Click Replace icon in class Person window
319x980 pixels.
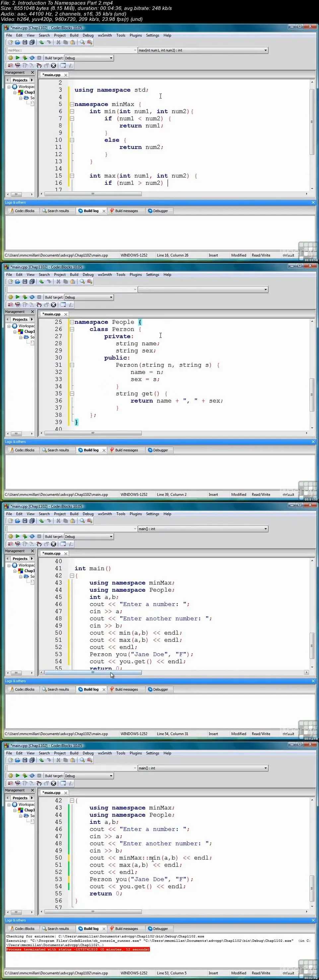point(90,281)
